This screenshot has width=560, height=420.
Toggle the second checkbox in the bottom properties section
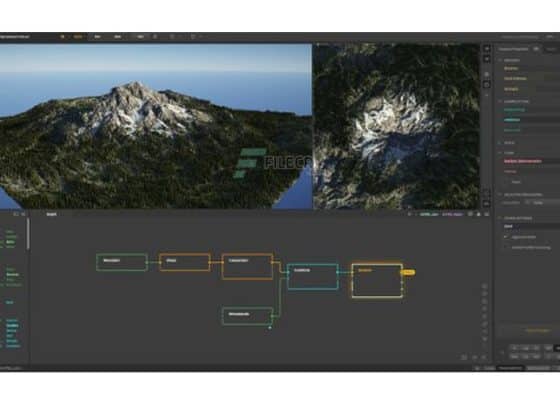pos(506,247)
